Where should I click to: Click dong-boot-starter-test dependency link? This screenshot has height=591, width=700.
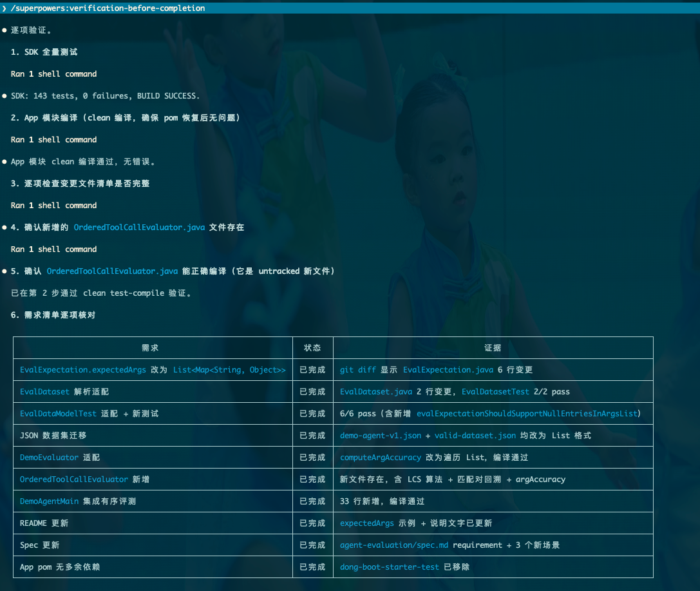click(390, 567)
